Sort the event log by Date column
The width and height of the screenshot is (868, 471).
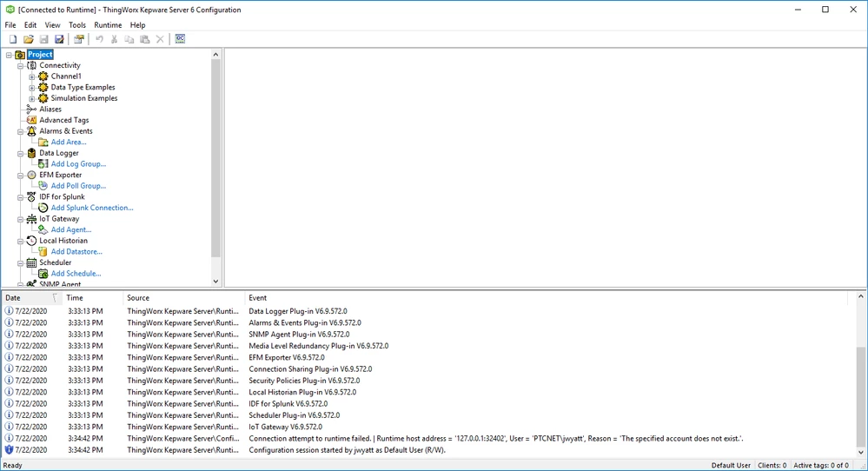pos(31,298)
